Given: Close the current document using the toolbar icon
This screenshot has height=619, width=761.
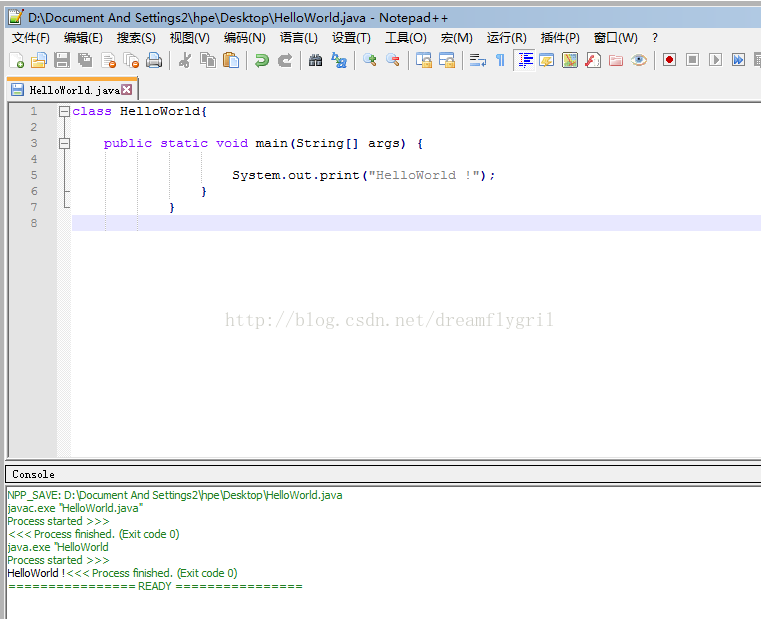Looking at the screenshot, I should 108,60.
